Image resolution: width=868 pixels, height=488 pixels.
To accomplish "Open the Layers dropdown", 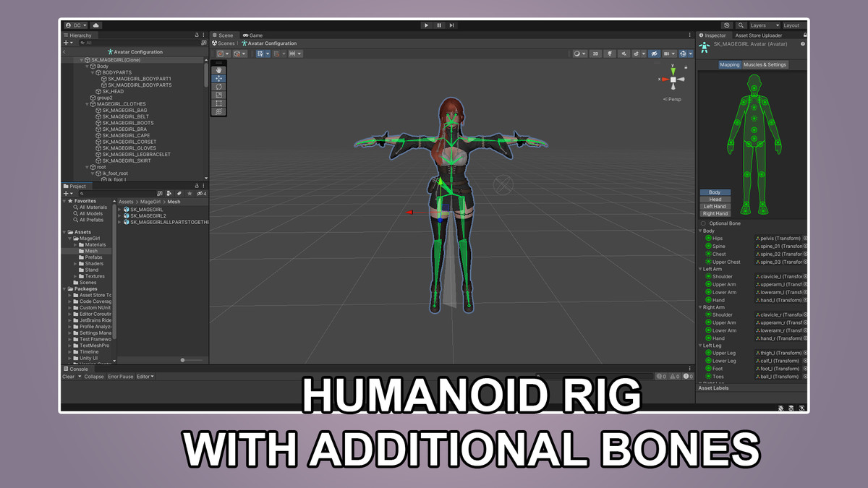I will click(x=765, y=25).
